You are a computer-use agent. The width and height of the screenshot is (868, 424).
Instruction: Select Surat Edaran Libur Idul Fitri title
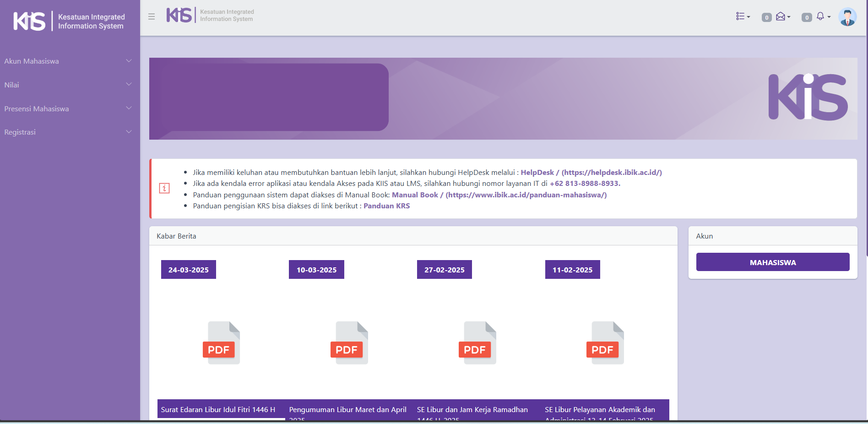point(218,410)
